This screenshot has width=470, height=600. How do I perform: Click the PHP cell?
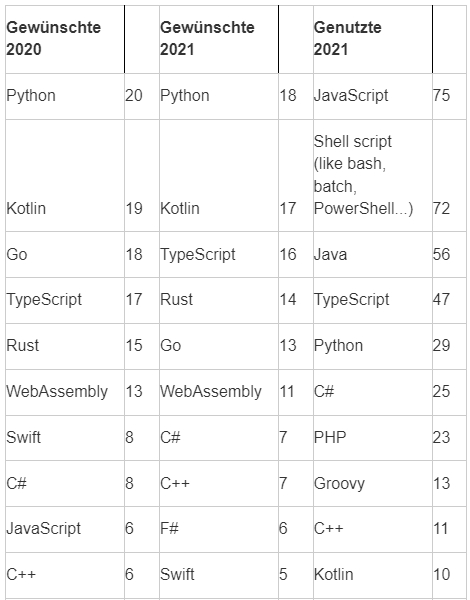(x=372, y=438)
